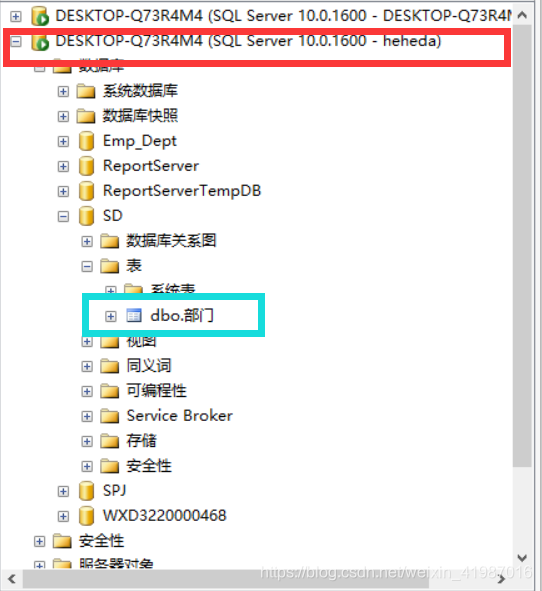Click the vertical scrollbar down arrow

coord(522,557)
